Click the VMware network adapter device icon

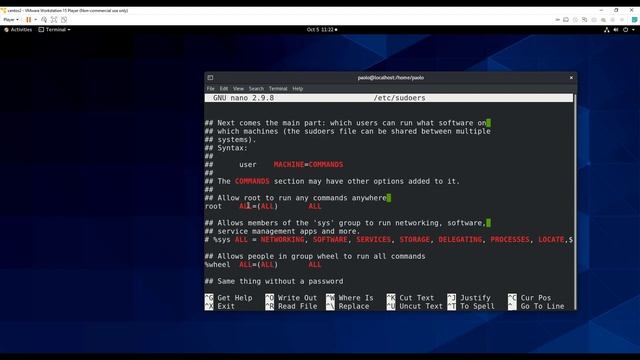click(x=584, y=20)
